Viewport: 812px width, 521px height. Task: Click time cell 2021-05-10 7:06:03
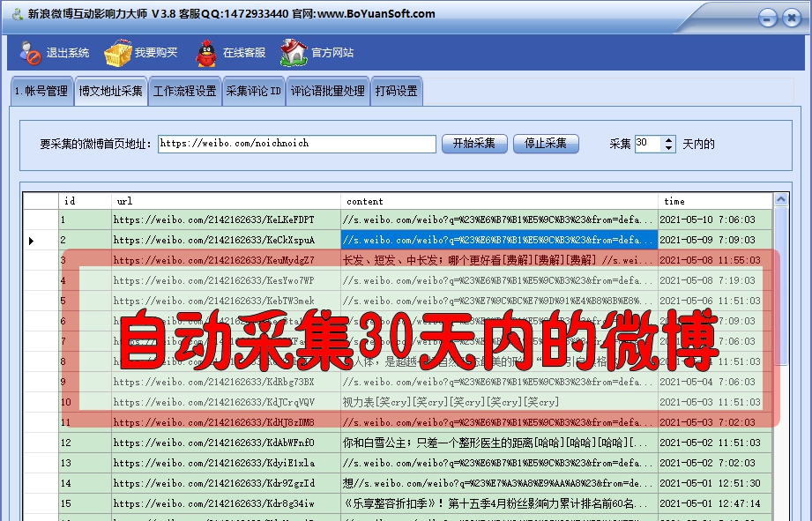click(715, 220)
